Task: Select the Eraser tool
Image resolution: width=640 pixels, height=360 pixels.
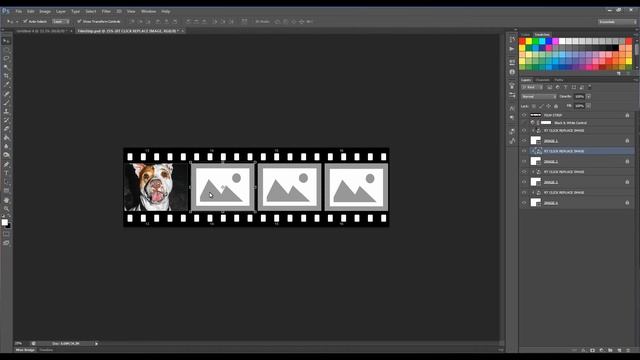Action: [6, 129]
